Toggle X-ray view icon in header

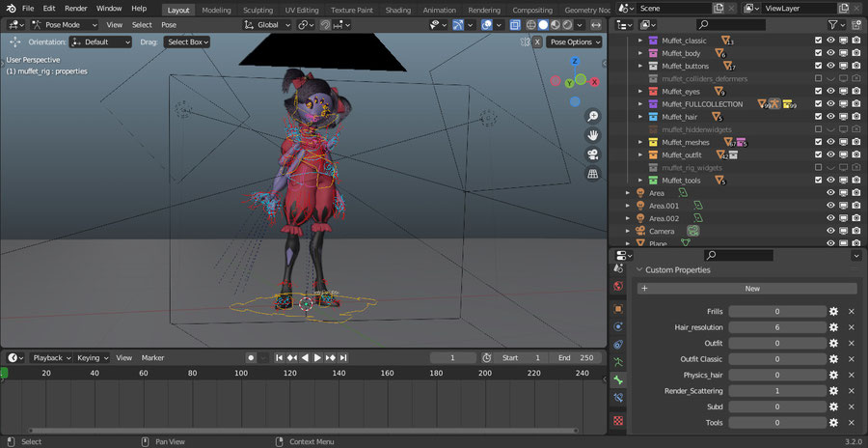tap(515, 25)
